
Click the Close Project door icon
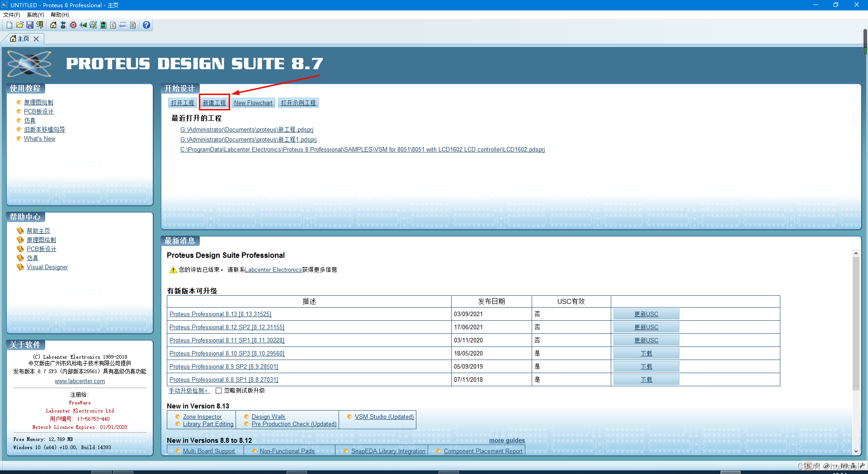[x=40, y=25]
